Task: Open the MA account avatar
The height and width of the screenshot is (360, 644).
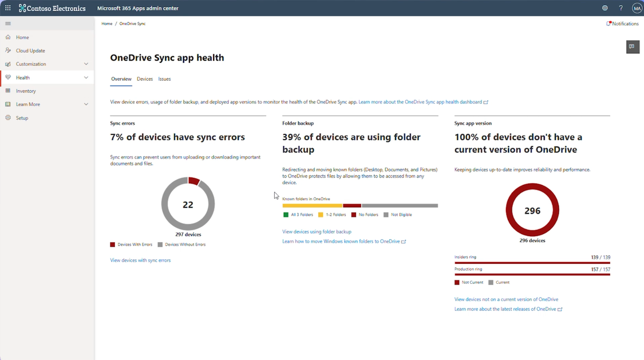Action: (637, 8)
